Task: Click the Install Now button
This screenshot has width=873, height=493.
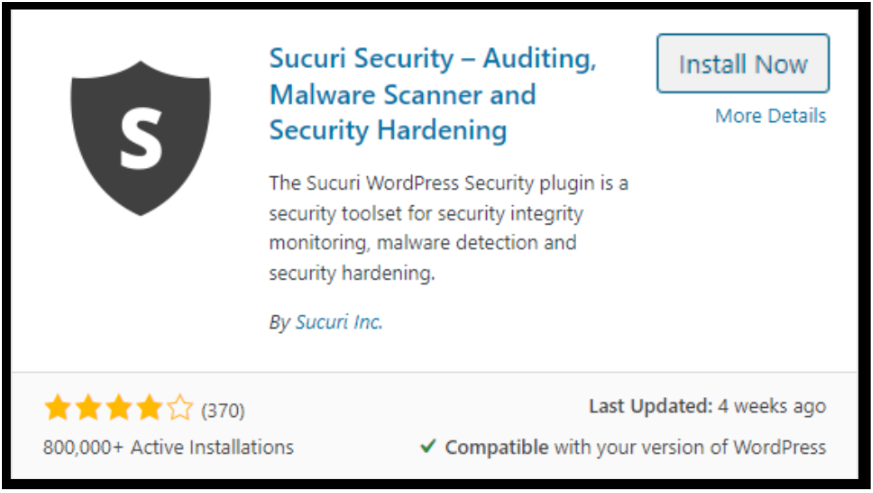Action: point(743,64)
